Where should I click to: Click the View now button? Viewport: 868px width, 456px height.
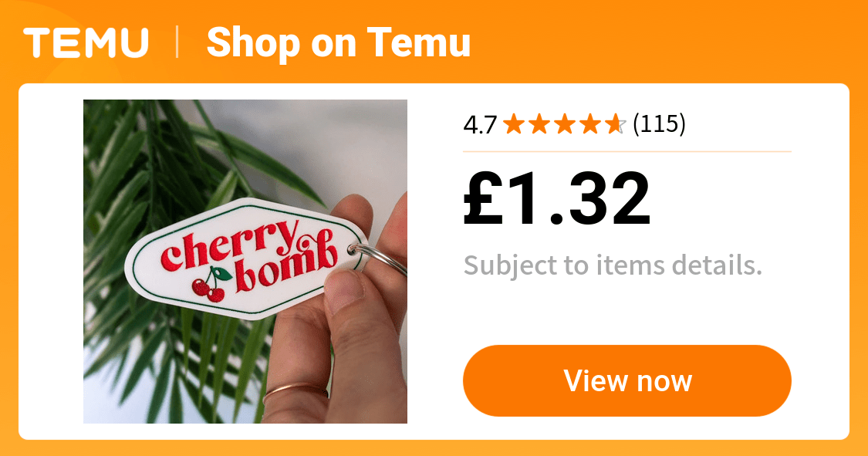pyautogui.click(x=627, y=380)
